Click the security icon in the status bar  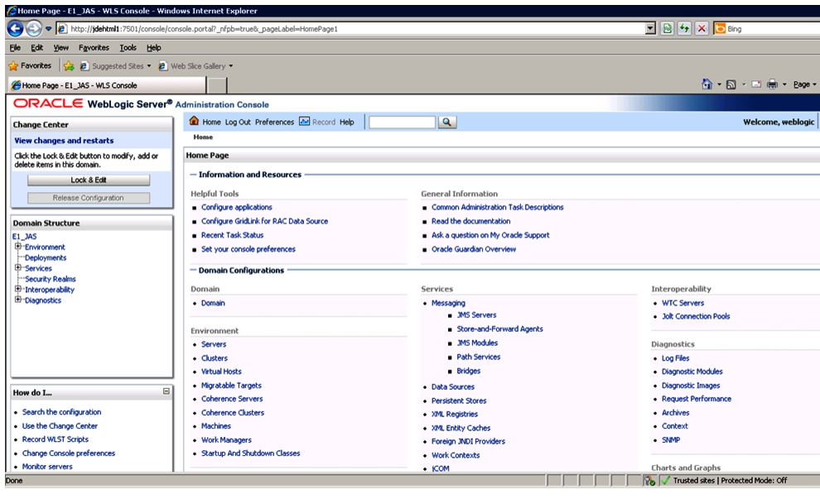click(649, 481)
